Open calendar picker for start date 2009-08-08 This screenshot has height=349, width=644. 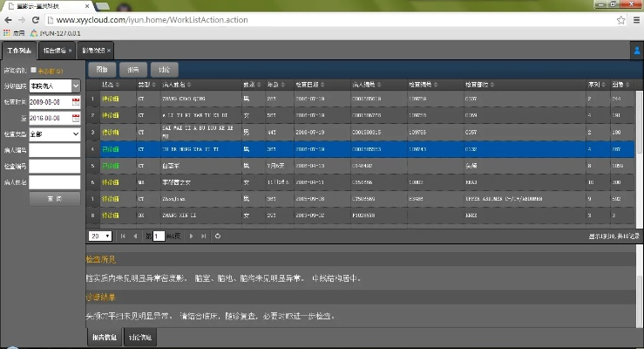(x=77, y=102)
